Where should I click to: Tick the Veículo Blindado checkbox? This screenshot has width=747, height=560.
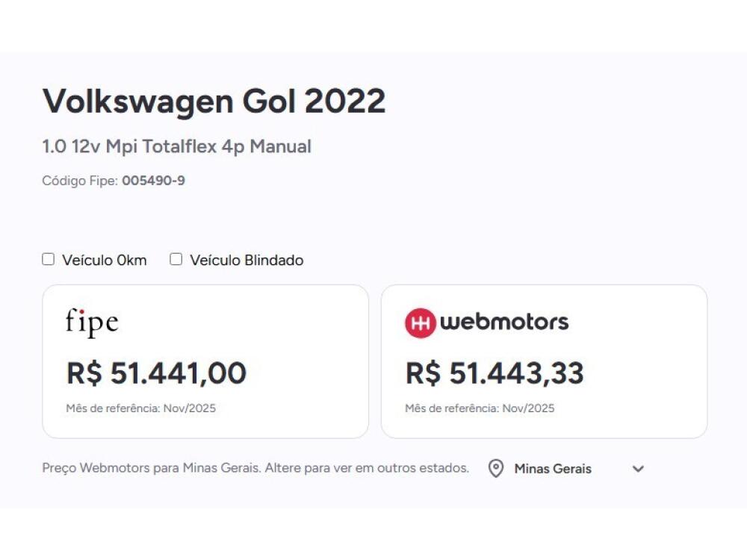(176, 260)
